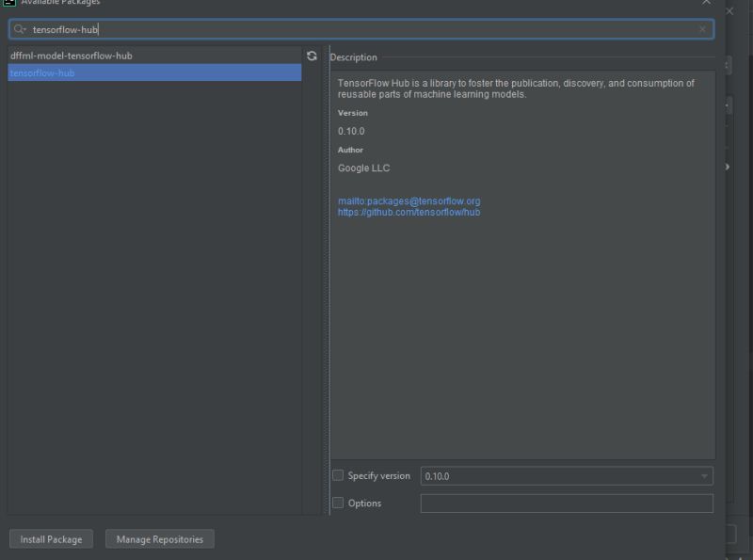Open the version dropdown showing 0.10.0
Viewport: 753px width, 560px height.
[x=702, y=475]
